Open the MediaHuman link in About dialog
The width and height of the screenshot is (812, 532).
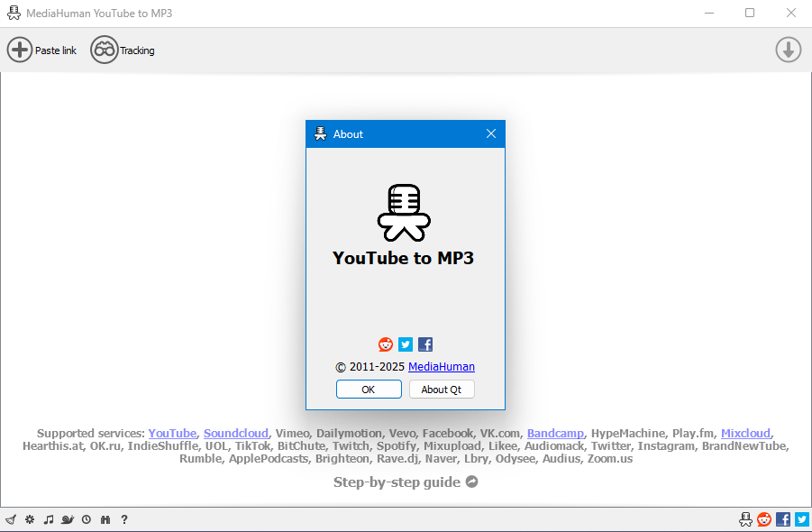[442, 367]
